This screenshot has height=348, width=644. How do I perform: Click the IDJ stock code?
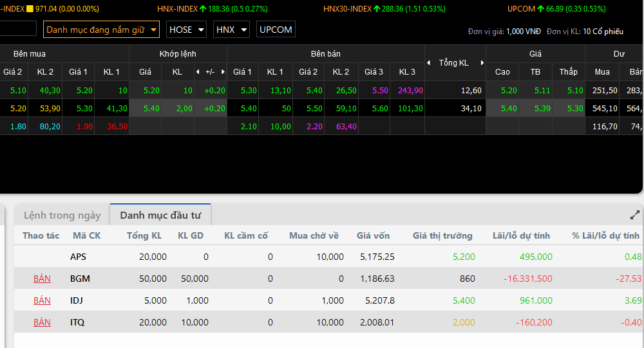tap(77, 300)
